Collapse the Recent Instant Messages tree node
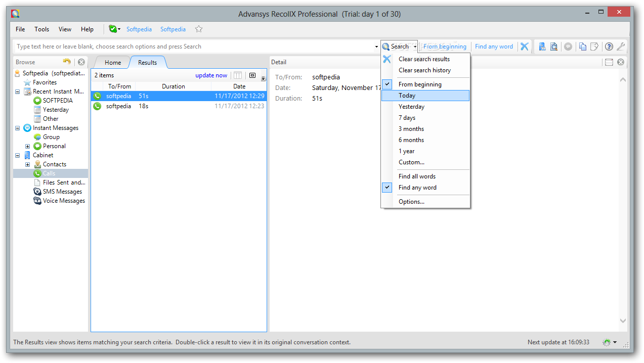This screenshot has width=644, height=363. point(17,92)
